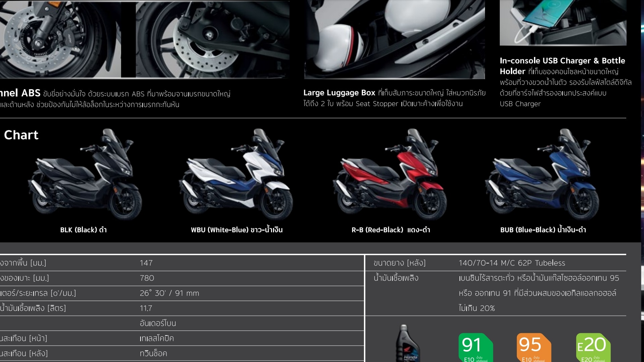Viewport: 644px width, 362px height.
Task: Click the orange 95 E10 fuel badge
Action: coord(533,347)
